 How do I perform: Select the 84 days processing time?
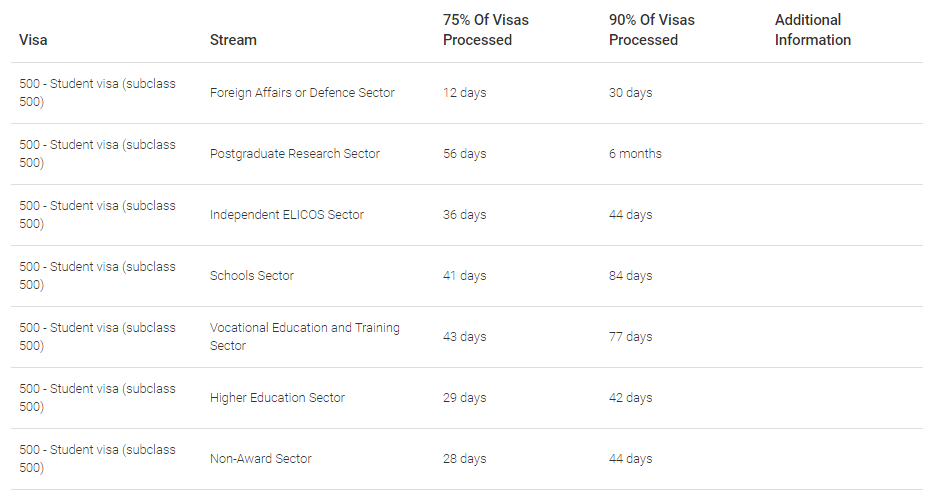630,276
